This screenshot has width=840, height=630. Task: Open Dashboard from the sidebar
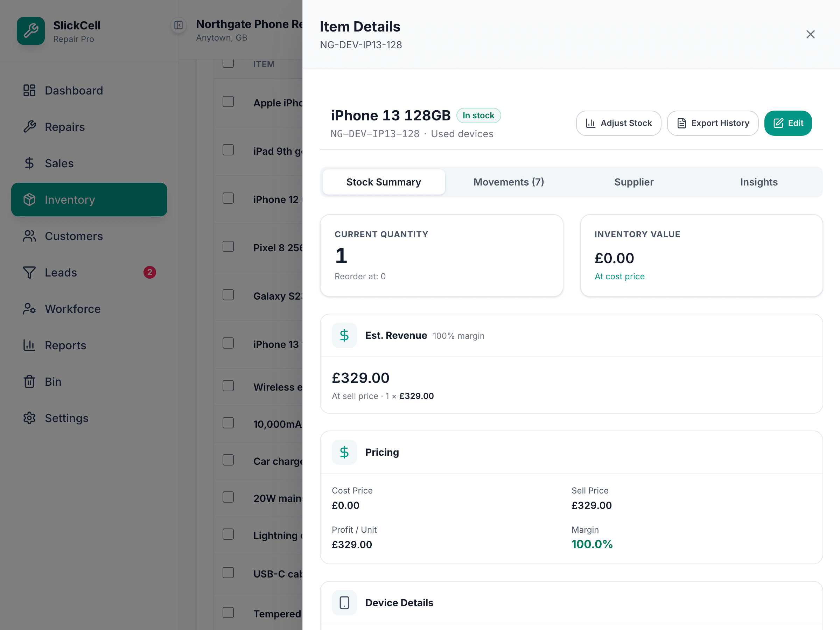pyautogui.click(x=89, y=90)
